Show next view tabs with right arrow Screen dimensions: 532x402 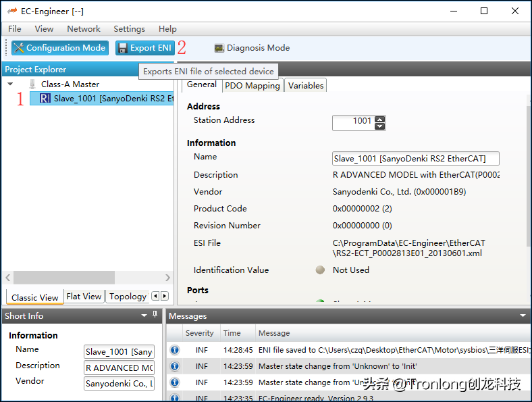[165, 296]
